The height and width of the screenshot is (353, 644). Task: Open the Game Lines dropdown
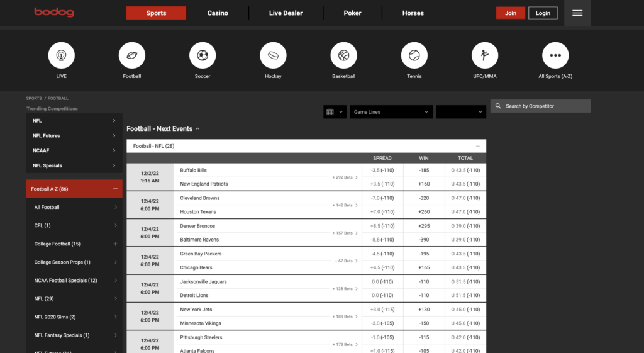click(x=391, y=112)
